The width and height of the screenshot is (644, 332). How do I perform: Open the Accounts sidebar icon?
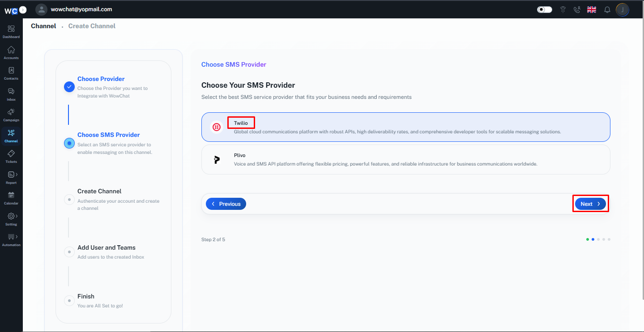11,52
